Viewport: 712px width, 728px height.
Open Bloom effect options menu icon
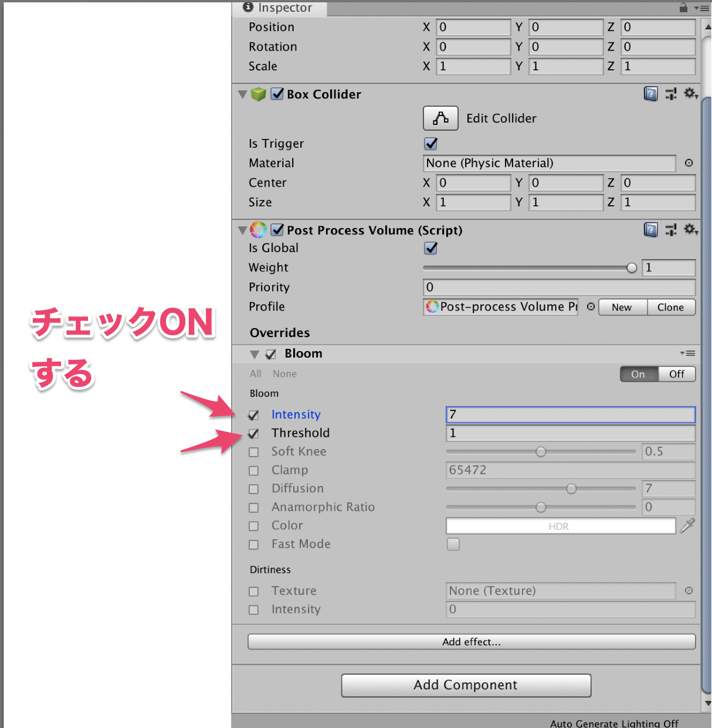click(688, 353)
